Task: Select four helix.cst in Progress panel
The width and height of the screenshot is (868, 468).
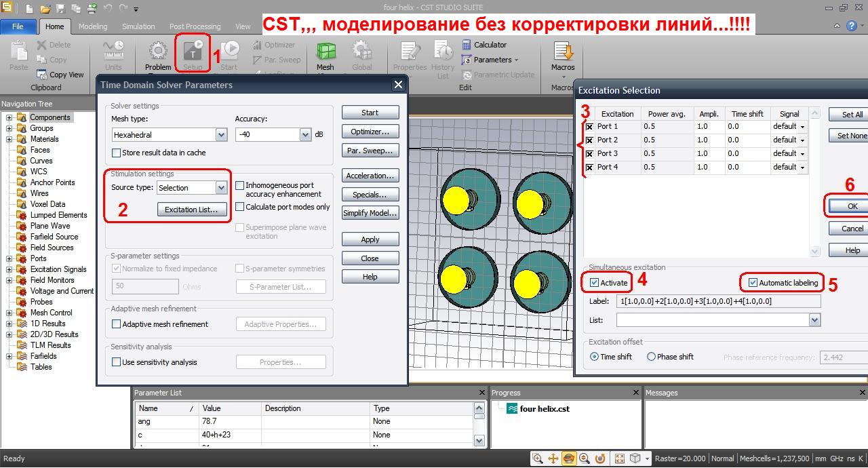Action: [x=545, y=409]
